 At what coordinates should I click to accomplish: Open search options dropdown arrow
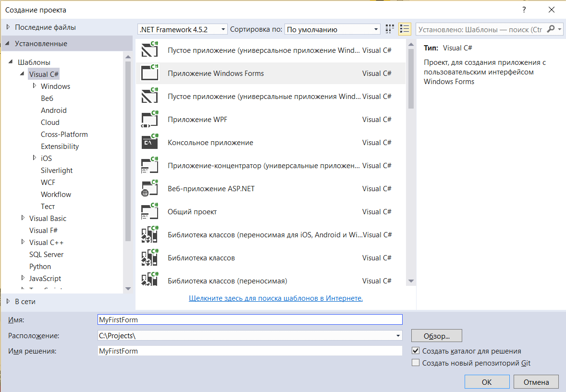pyautogui.click(x=559, y=29)
